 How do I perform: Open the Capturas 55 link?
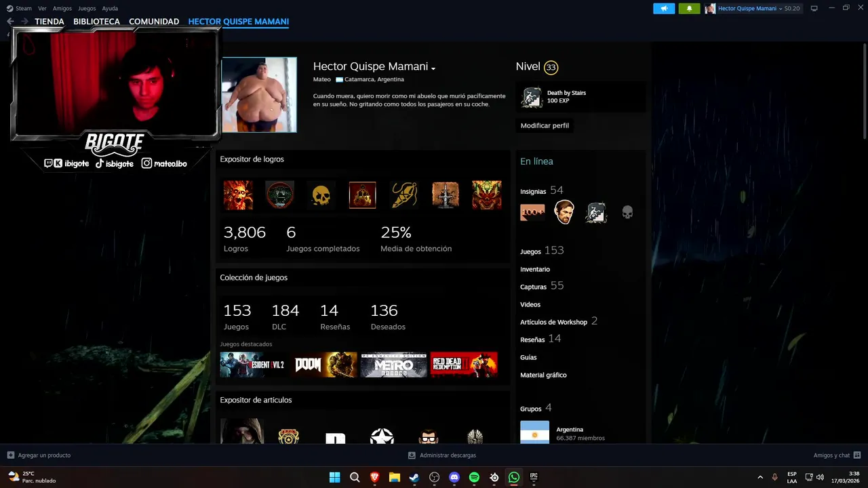pos(542,286)
